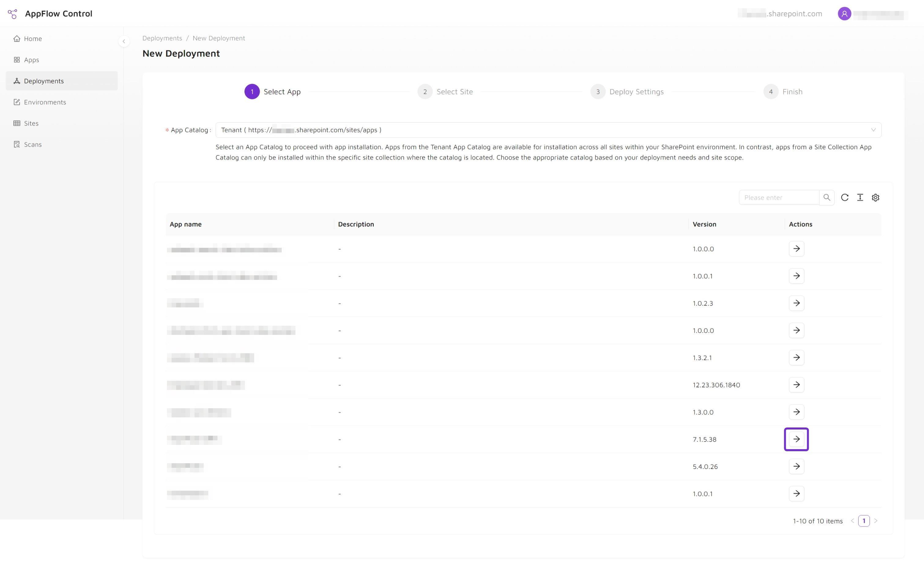Go to next page arrow
Image resolution: width=924 pixels, height=561 pixels.
pyautogui.click(x=876, y=521)
